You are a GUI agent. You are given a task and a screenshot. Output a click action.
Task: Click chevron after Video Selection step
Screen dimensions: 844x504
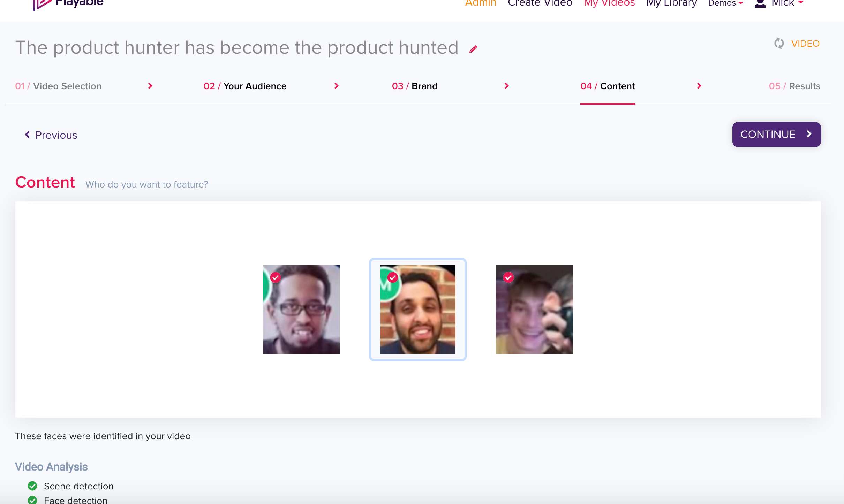[150, 86]
